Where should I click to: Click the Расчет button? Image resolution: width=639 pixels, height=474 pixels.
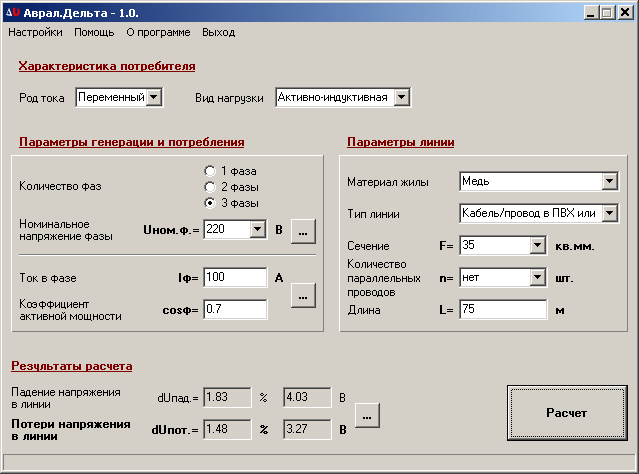point(567,413)
